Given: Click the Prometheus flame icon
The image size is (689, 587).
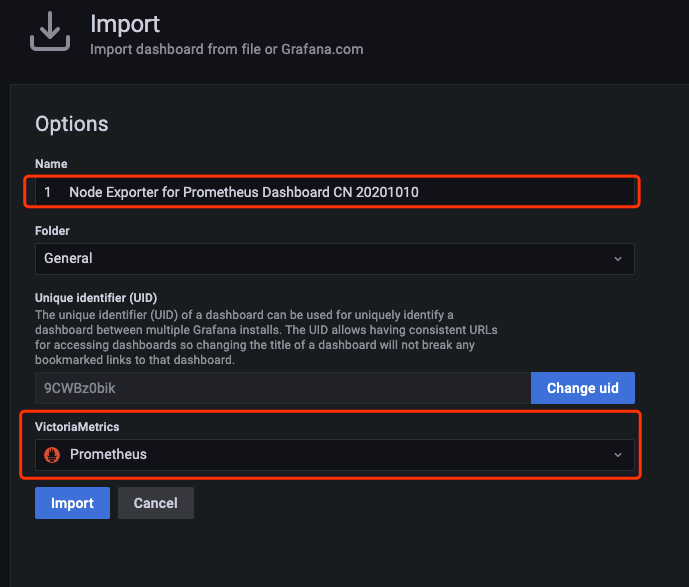Looking at the screenshot, I should coord(53,454).
